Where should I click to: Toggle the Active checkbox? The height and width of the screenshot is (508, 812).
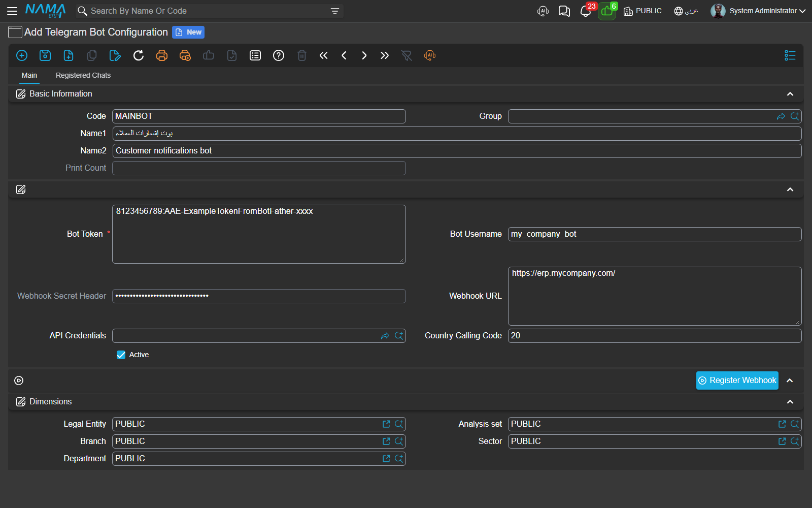pos(121,355)
